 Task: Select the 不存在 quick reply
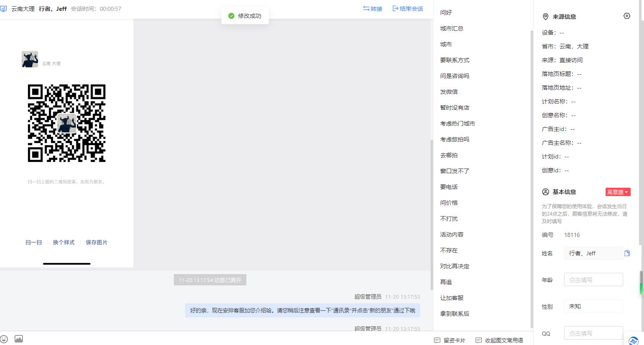[449, 250]
